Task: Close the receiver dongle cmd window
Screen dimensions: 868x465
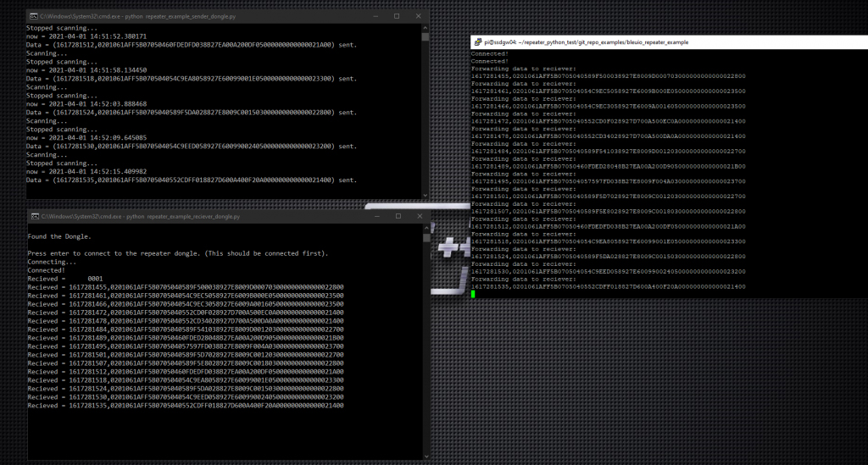Action: (x=421, y=217)
